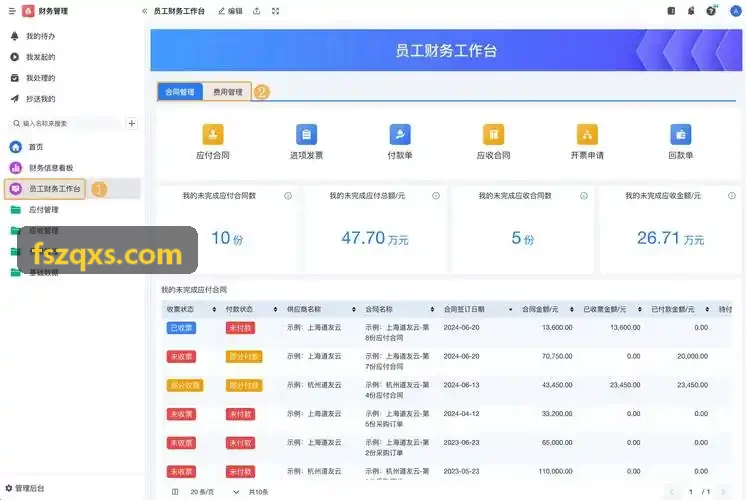Click the 我的未完成应付合同 table title

point(194,290)
